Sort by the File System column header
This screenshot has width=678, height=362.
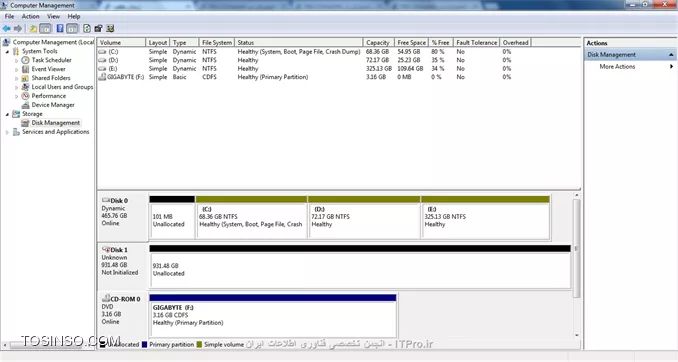tap(217, 42)
